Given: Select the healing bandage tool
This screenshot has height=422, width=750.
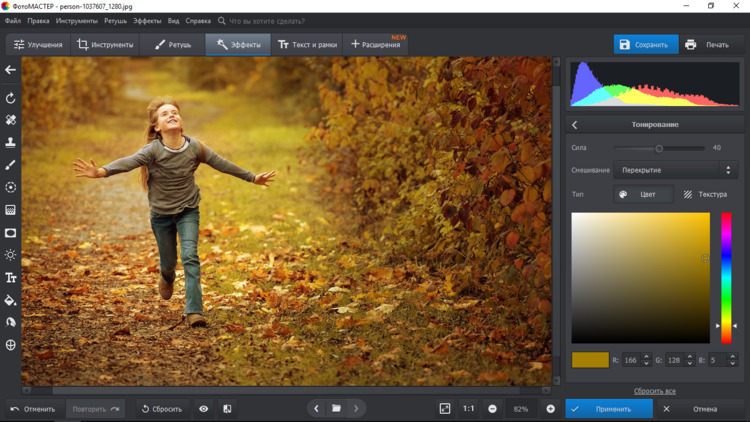Looking at the screenshot, I should tap(11, 120).
